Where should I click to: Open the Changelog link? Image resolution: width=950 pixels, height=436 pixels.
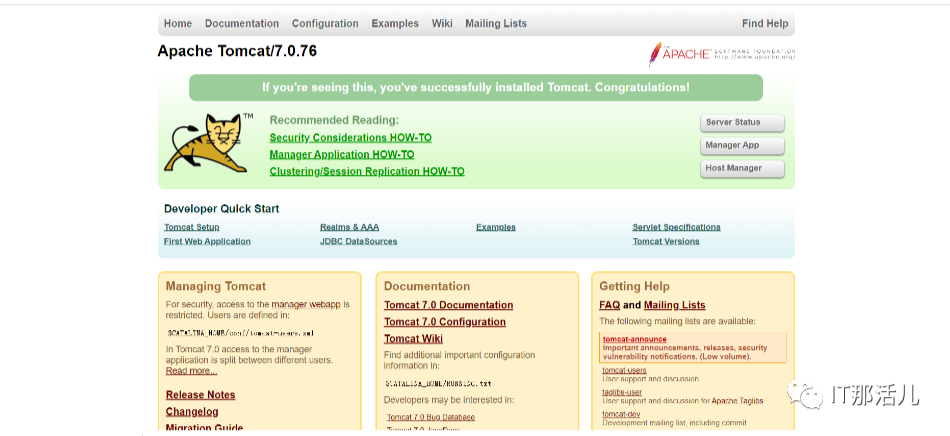coord(192,412)
